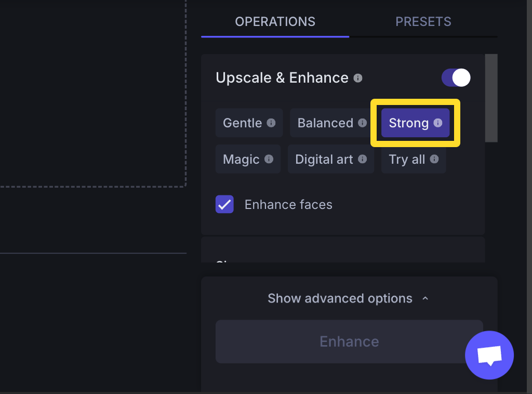Click info icon beside Upscale & Enhance
This screenshot has width=532, height=394.
[357, 78]
